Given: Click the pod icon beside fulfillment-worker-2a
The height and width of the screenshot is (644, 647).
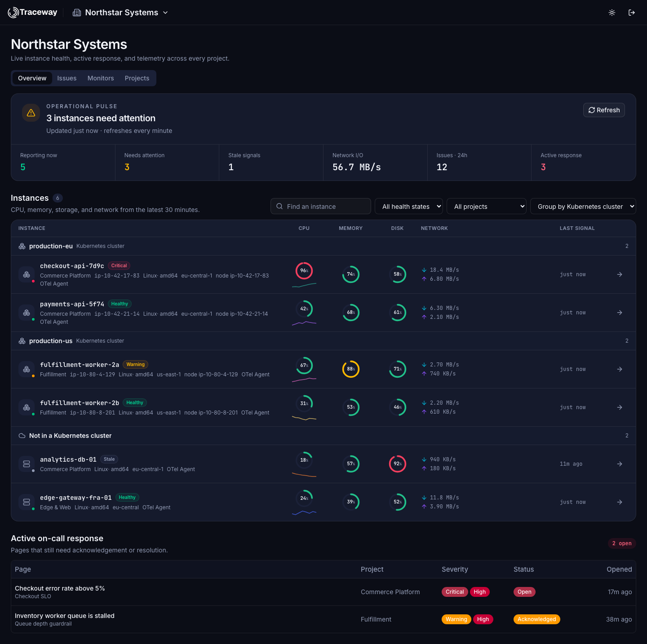Looking at the screenshot, I should tap(27, 369).
